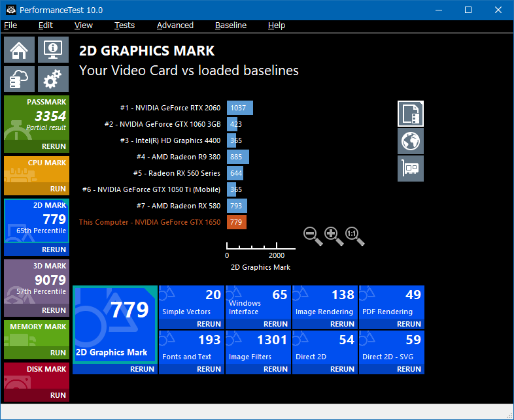Open the Advanced menu
The image size is (514, 420).
point(175,25)
